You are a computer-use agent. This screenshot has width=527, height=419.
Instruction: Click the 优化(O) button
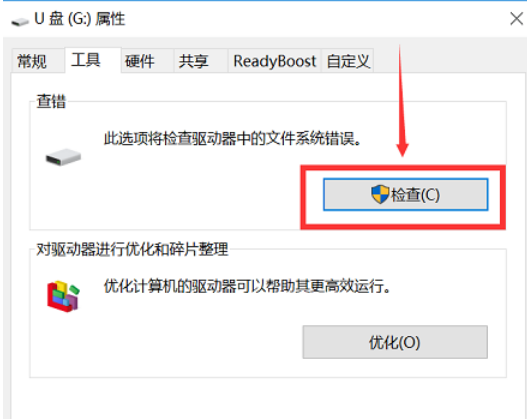tap(395, 342)
